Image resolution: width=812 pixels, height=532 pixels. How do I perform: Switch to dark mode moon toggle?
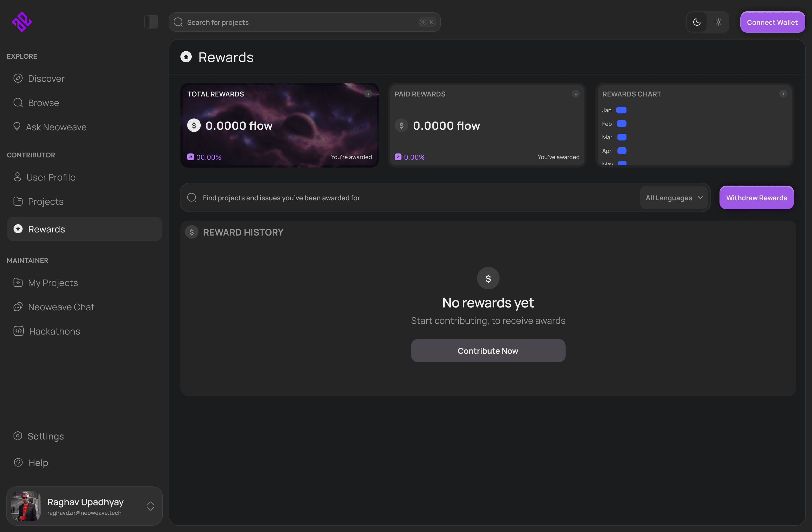coord(697,22)
